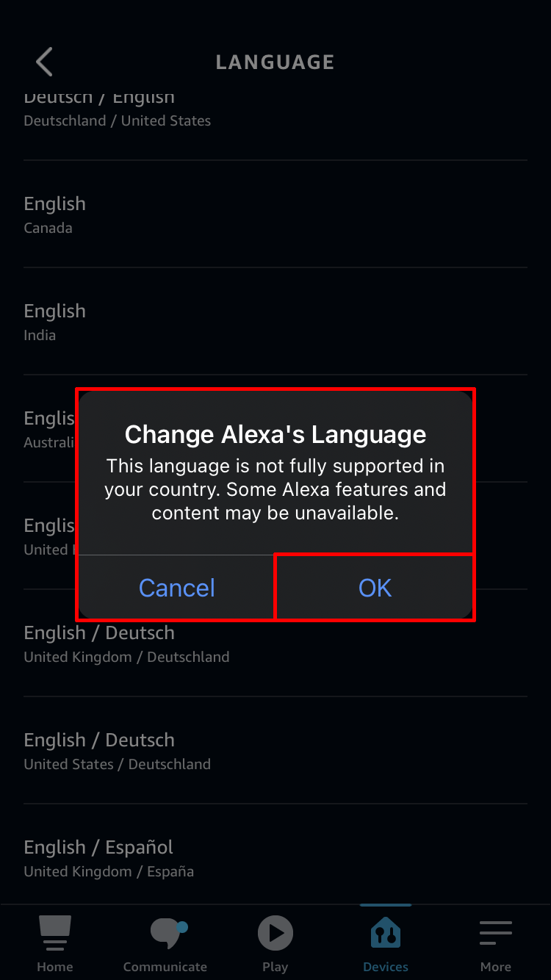Open the Home tab icon
This screenshot has width=551, height=980.
(x=55, y=932)
